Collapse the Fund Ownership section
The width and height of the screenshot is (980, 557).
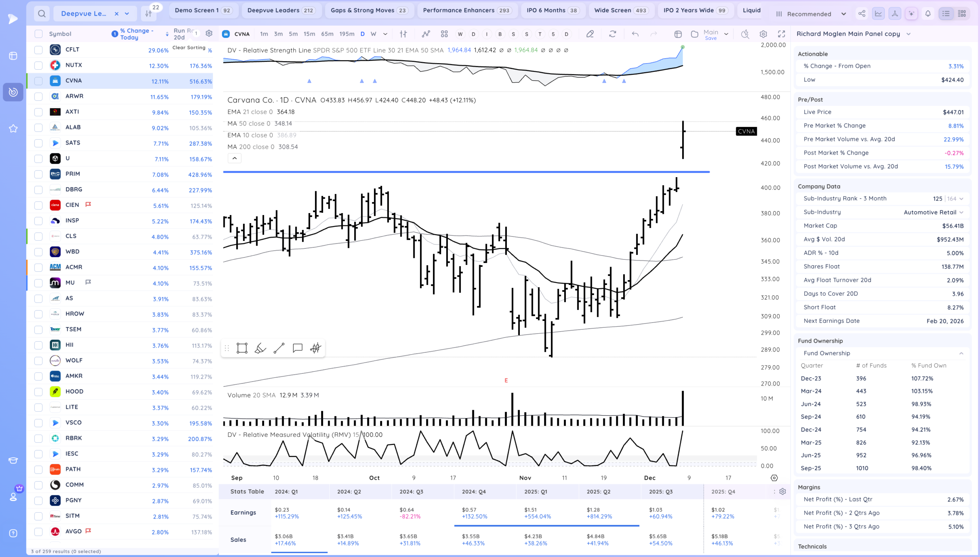point(961,353)
